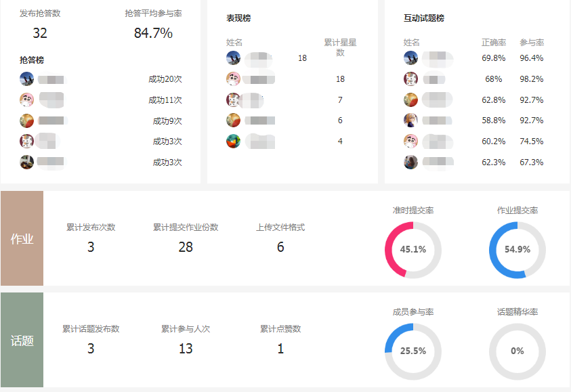Select the 表现榜 avatar with 4 stars
Image resolution: width=571 pixels, height=392 pixels.
233,141
